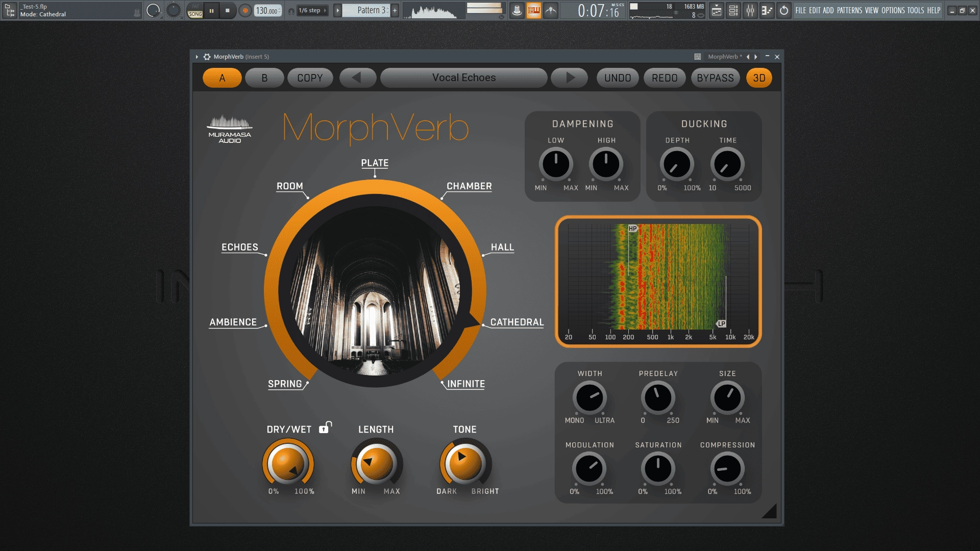
Task: Click the headphone snap icon next to step selector
Action: click(x=291, y=11)
